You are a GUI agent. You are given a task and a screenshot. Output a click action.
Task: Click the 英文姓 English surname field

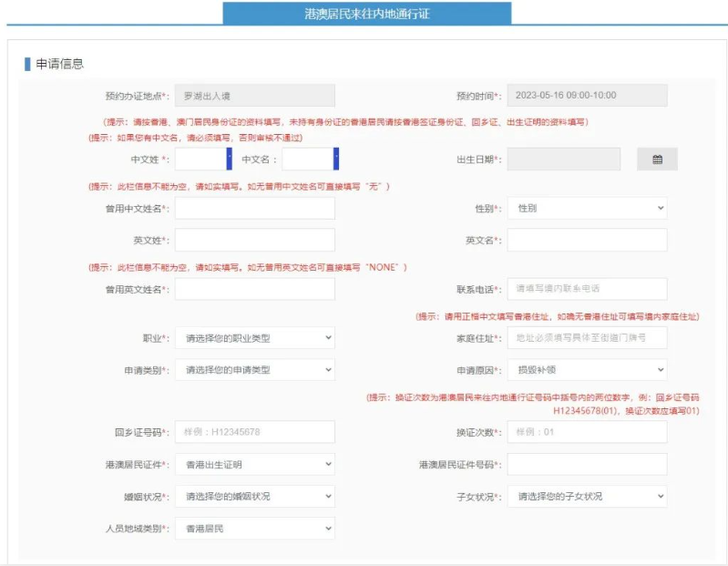(254, 240)
